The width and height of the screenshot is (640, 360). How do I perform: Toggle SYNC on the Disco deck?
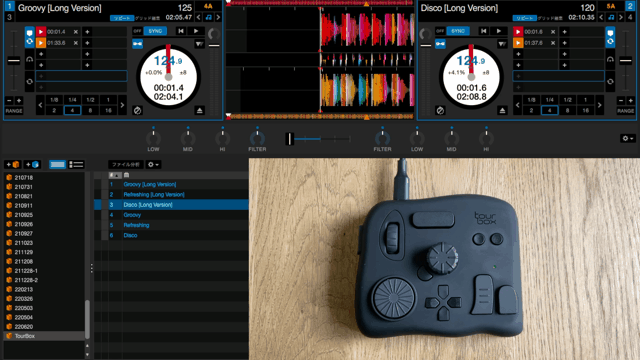tap(458, 31)
